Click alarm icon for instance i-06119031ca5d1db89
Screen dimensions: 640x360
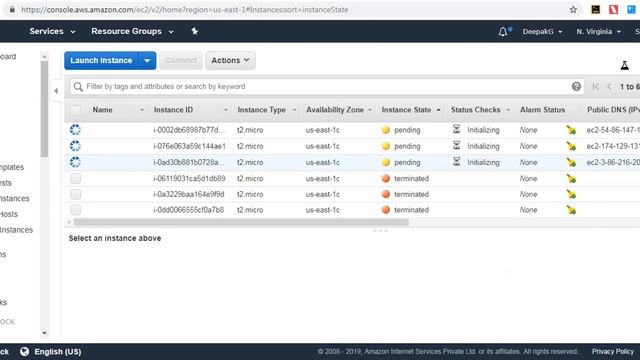571,178
